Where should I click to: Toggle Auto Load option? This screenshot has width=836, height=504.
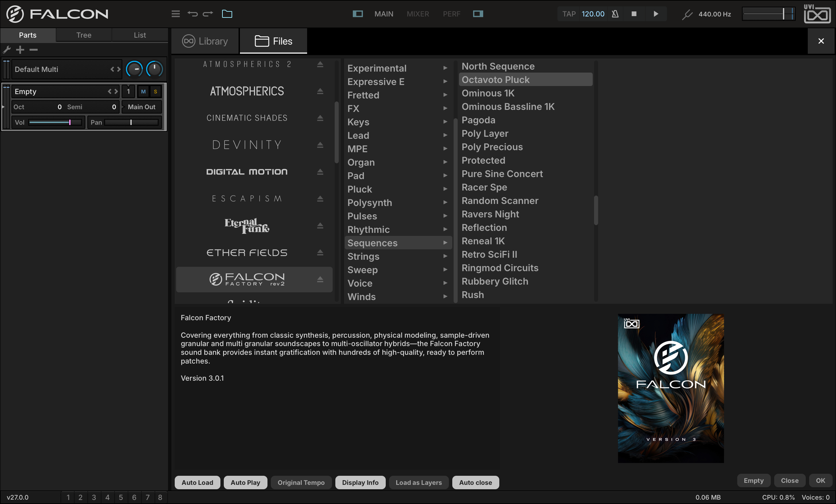198,482
